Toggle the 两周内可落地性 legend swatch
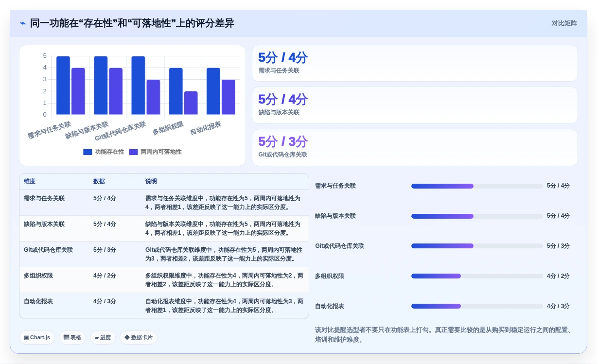The height and width of the screenshot is (364, 597). click(x=133, y=152)
